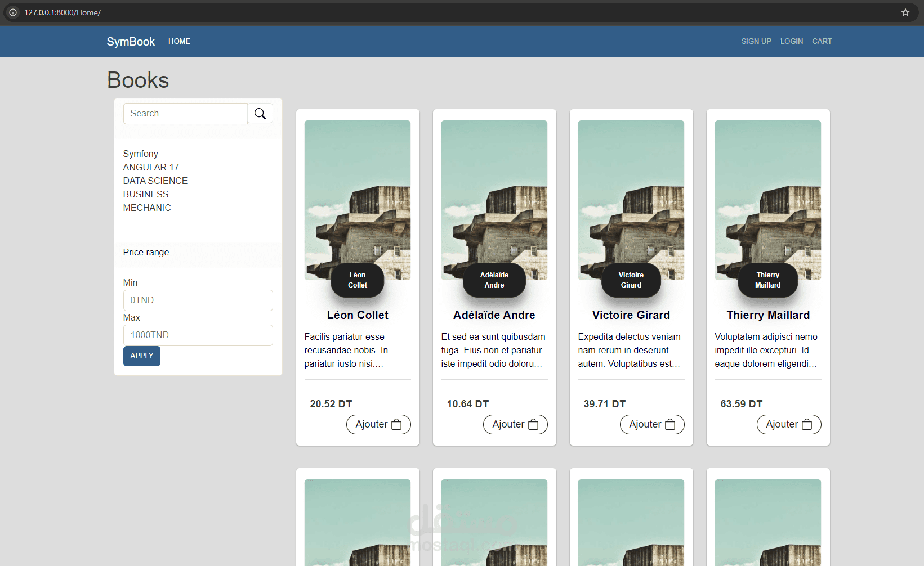Select the ANGULAR 17 category

[x=151, y=167]
